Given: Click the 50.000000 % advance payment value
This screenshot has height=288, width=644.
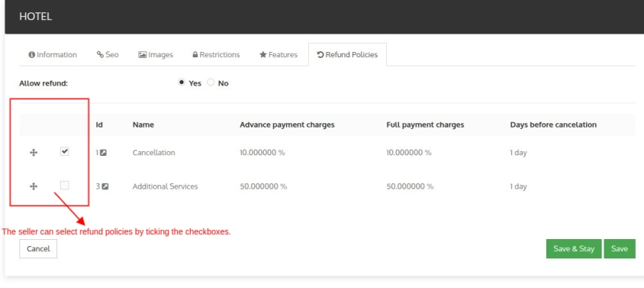Looking at the screenshot, I should (263, 186).
